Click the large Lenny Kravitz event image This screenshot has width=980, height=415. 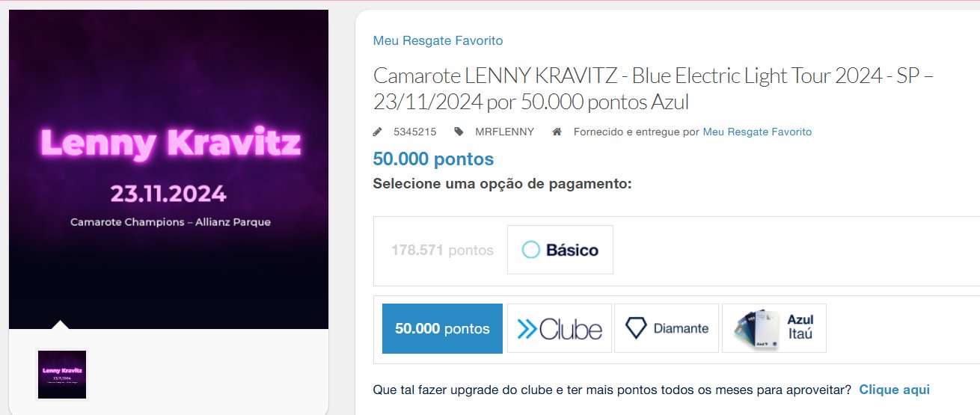click(169, 169)
